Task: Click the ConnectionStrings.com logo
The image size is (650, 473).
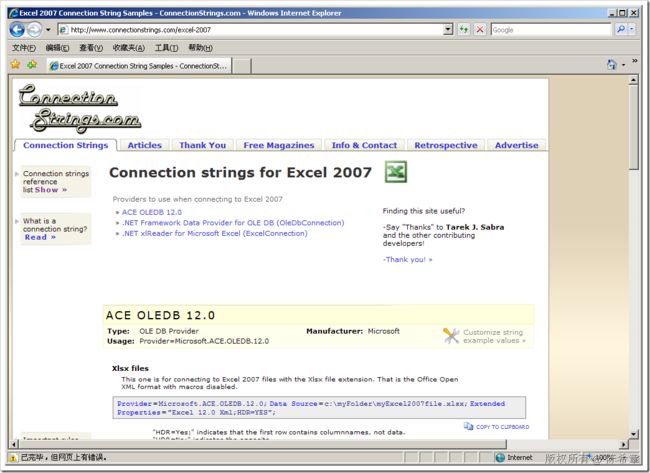Action: tap(79, 108)
